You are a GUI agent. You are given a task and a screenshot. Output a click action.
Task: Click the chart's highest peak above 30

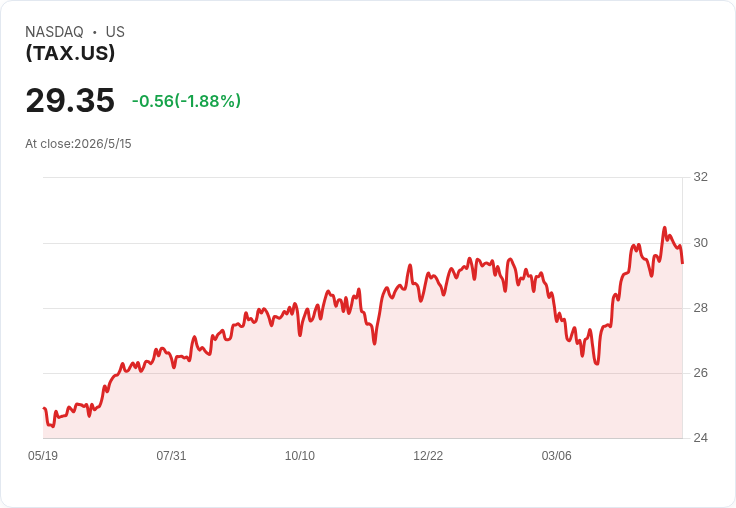[664, 228]
